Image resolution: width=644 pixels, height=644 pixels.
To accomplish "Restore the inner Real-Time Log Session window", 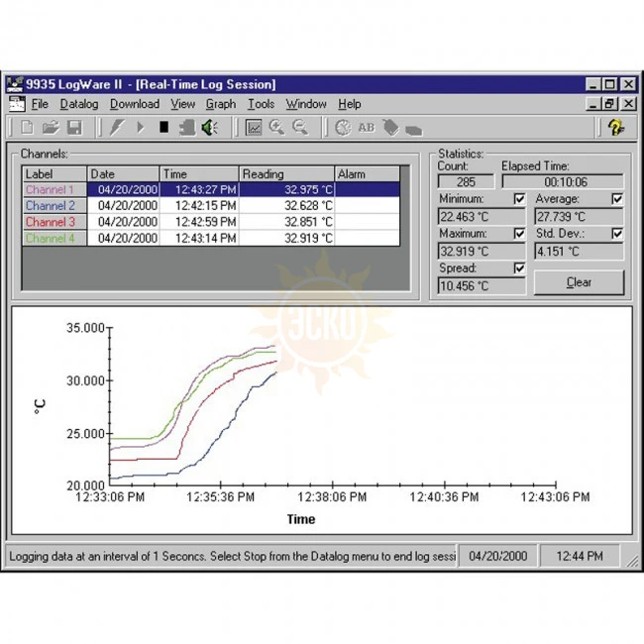I will pos(609,104).
